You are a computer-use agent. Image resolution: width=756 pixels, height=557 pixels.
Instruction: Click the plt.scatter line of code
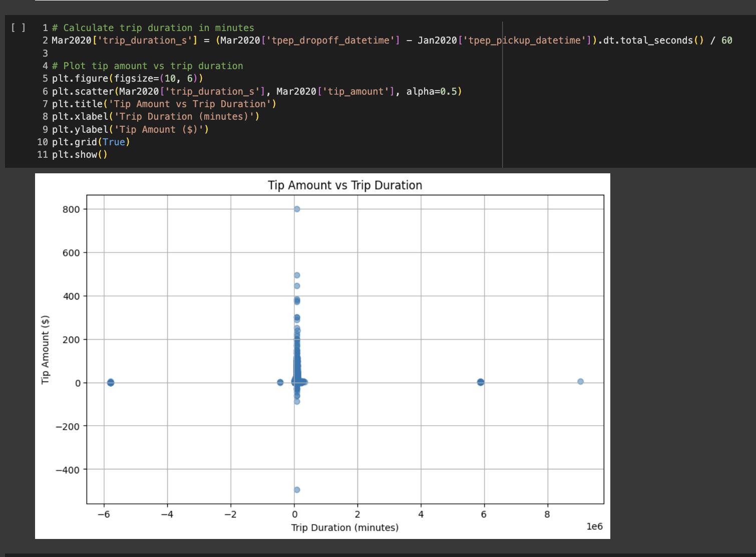tap(257, 92)
